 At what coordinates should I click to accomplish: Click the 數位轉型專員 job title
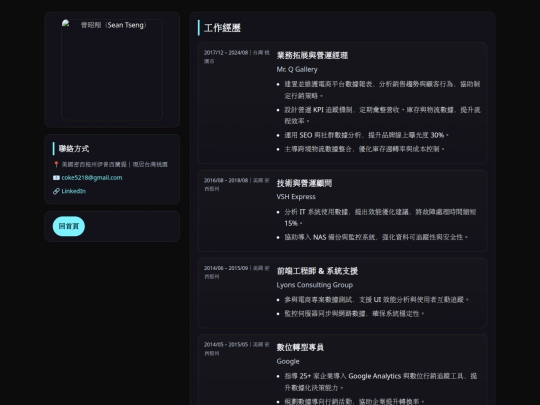(300, 347)
